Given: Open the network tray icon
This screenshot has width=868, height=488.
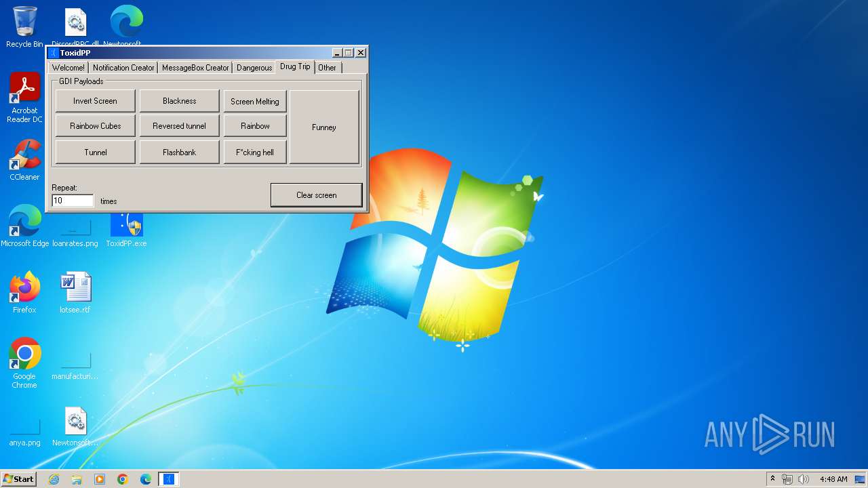Looking at the screenshot, I should [x=788, y=479].
